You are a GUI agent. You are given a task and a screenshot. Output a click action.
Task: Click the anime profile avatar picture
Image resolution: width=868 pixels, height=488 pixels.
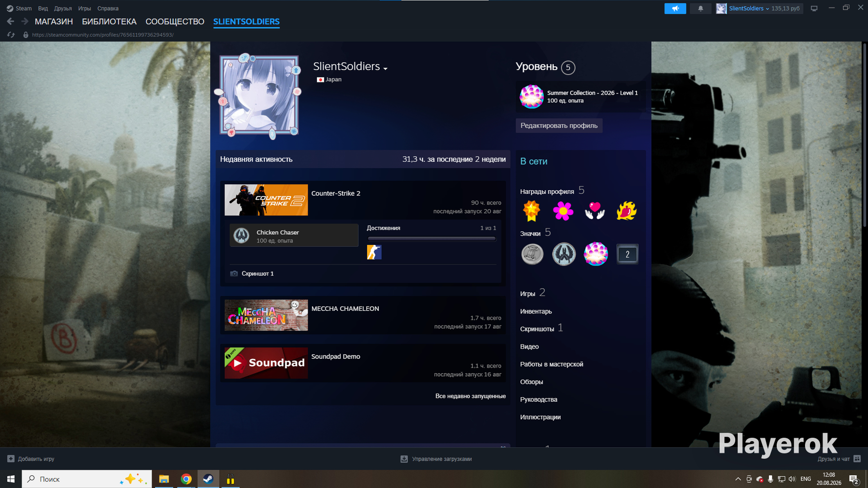[x=259, y=95]
